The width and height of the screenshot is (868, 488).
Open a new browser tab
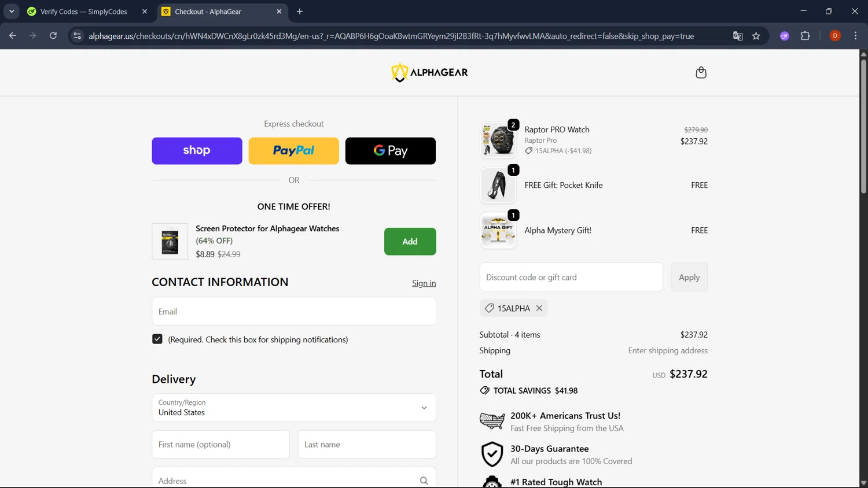tap(299, 12)
